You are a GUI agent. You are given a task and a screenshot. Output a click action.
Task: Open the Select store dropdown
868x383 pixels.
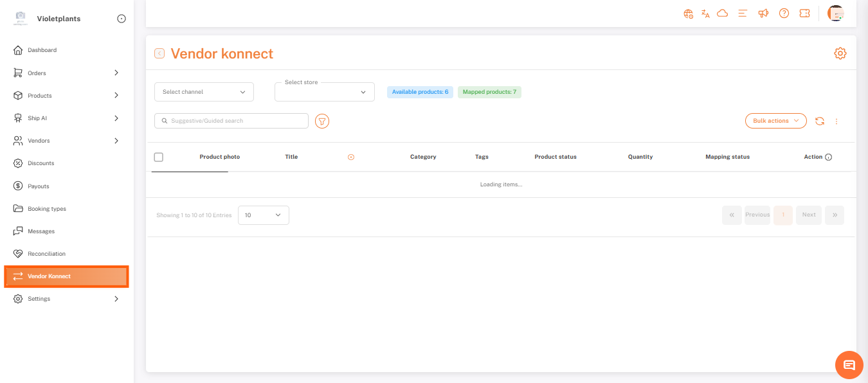324,93
